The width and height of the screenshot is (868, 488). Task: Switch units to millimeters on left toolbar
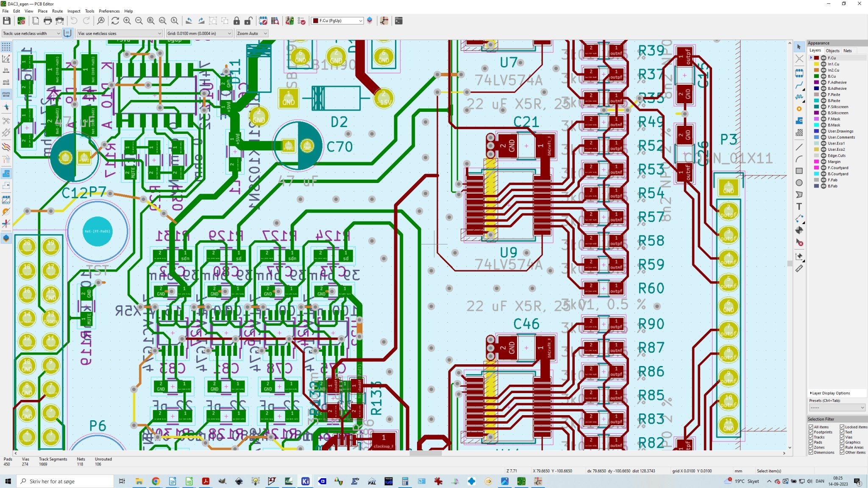6,94
